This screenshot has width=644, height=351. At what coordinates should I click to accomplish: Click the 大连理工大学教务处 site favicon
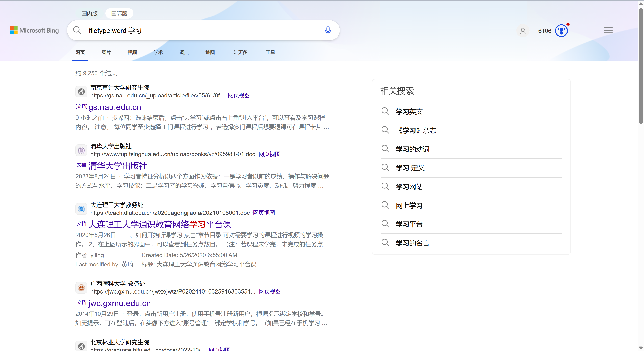(81, 209)
